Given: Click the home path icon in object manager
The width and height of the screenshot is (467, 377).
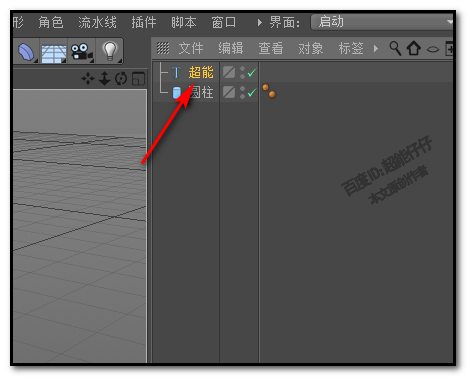Looking at the screenshot, I should 414,48.
